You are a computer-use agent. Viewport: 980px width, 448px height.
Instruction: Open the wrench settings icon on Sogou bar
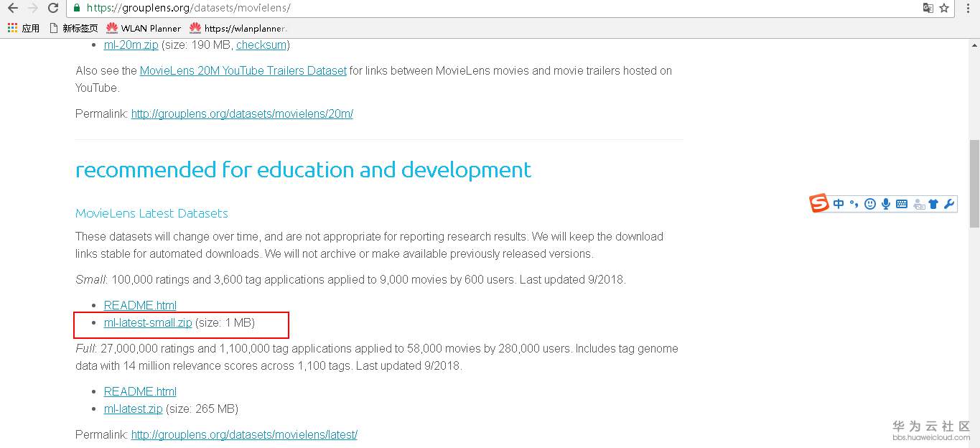(949, 204)
